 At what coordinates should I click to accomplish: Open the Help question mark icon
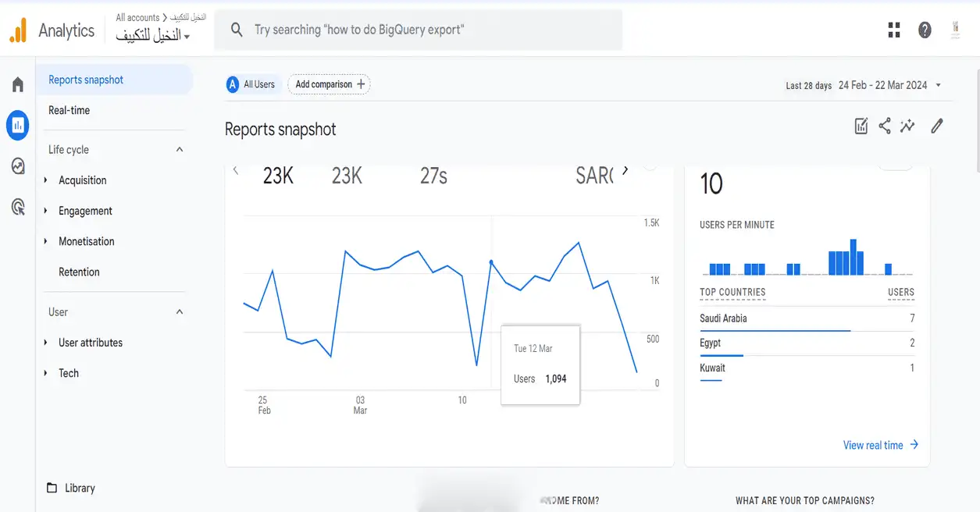[x=925, y=30]
